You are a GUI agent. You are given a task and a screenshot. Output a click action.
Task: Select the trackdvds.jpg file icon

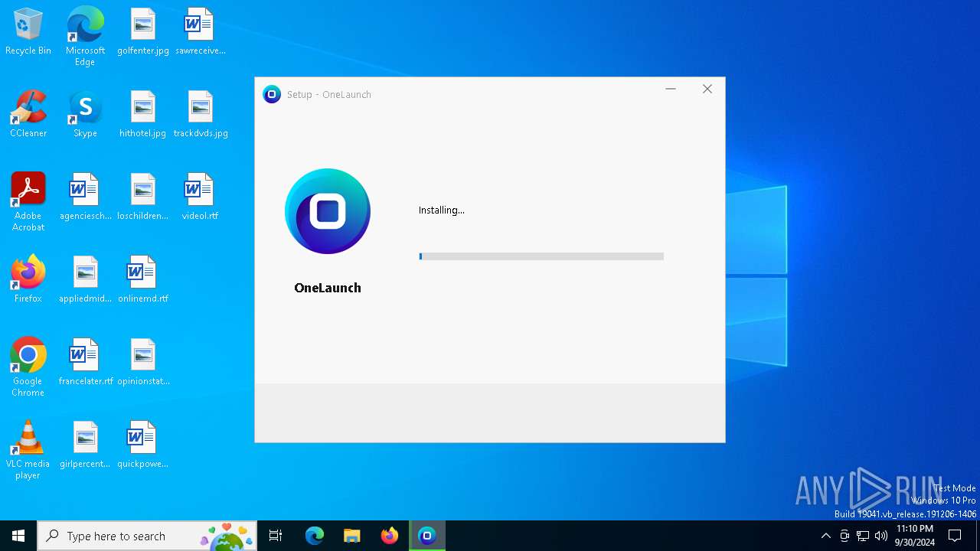201,115
